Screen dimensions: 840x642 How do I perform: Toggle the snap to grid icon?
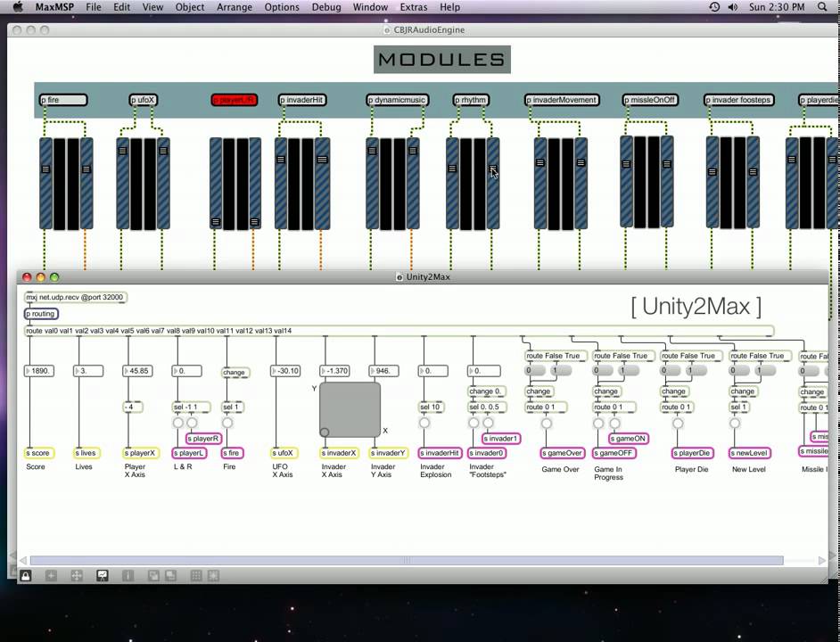tap(213, 575)
